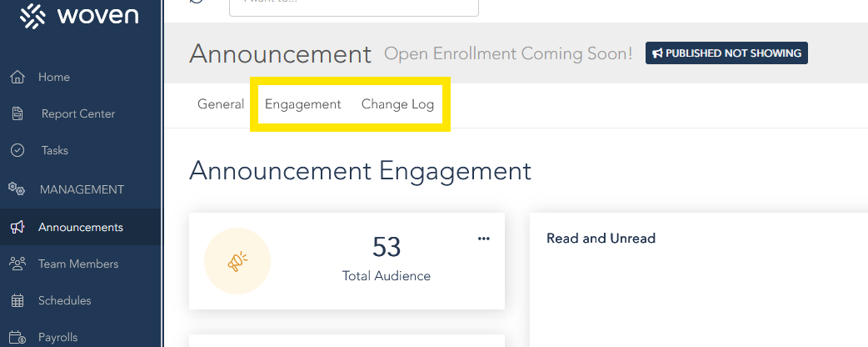
Task: Open three-dot menu on Total Audience card
Action: (484, 239)
